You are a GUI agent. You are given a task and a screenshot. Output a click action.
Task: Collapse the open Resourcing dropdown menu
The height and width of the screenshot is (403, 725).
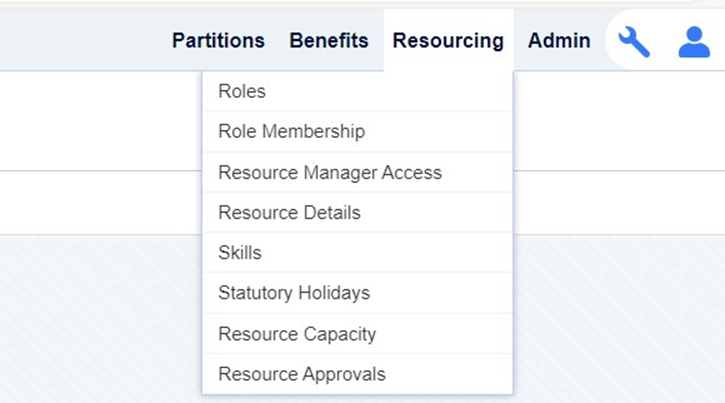pyautogui.click(x=448, y=41)
